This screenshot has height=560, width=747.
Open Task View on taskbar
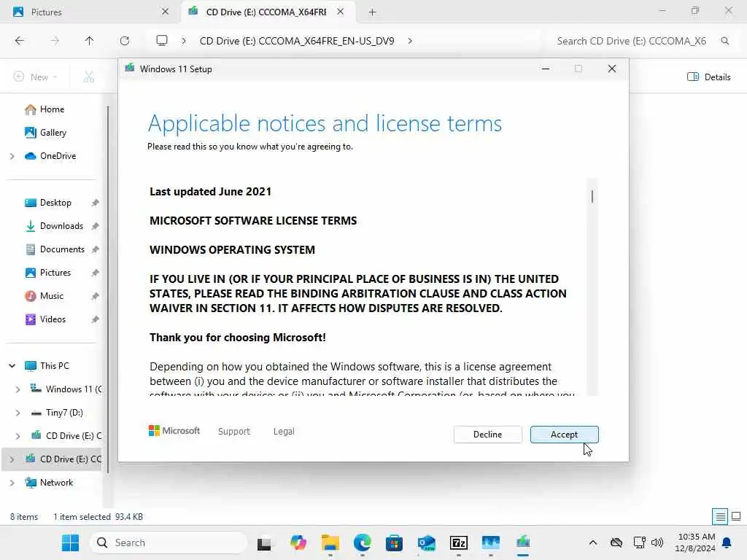tap(266, 542)
